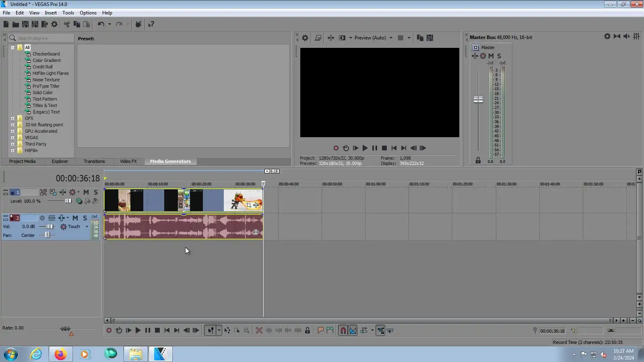Mute the Master bus
Image resolution: width=644 pixels, height=362 pixels.
tap(491, 56)
